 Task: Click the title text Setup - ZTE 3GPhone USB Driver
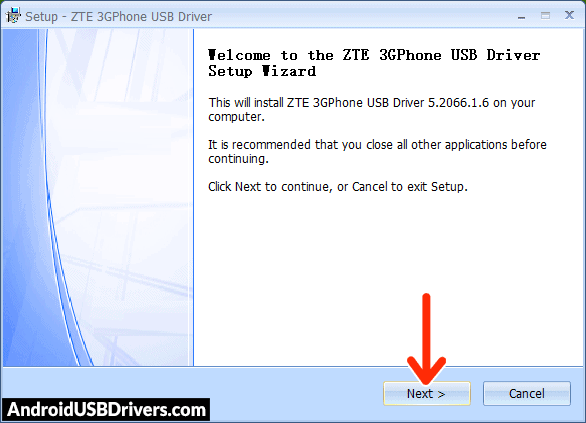[x=118, y=16]
